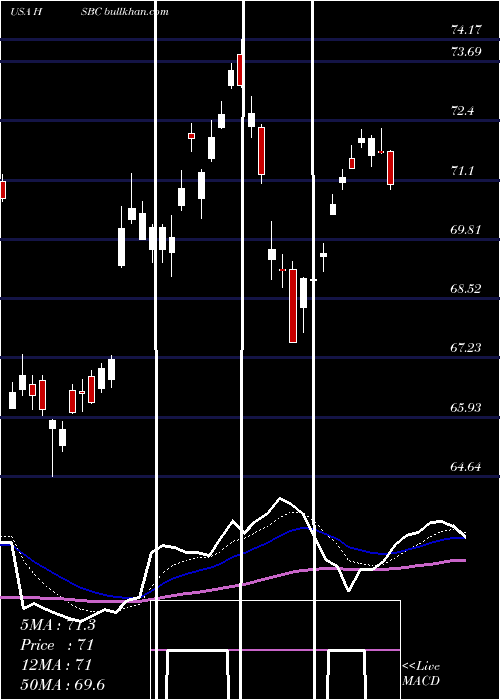Click the 72.4 price level label

click(x=462, y=111)
